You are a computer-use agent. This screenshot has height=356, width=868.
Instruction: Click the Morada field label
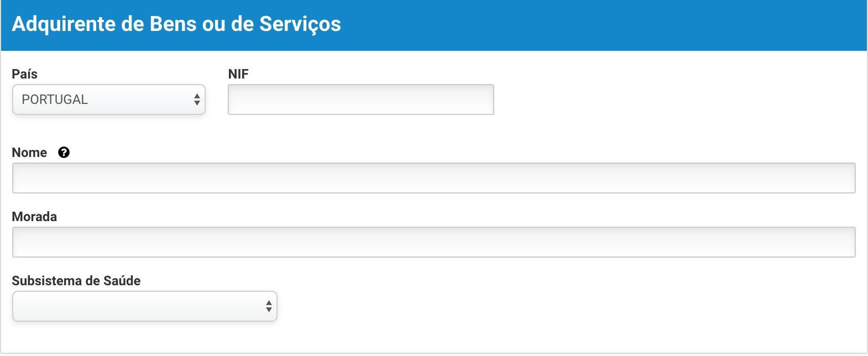coord(34,217)
